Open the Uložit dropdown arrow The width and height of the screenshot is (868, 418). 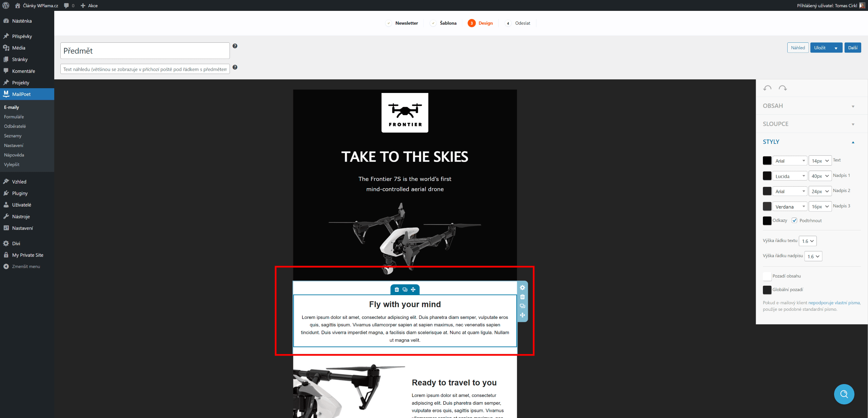(x=836, y=48)
